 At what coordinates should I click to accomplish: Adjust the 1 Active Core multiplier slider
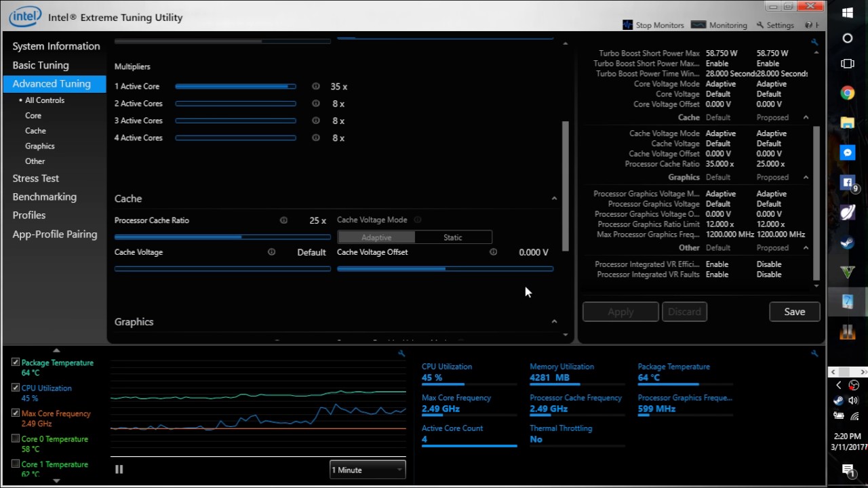click(235, 86)
